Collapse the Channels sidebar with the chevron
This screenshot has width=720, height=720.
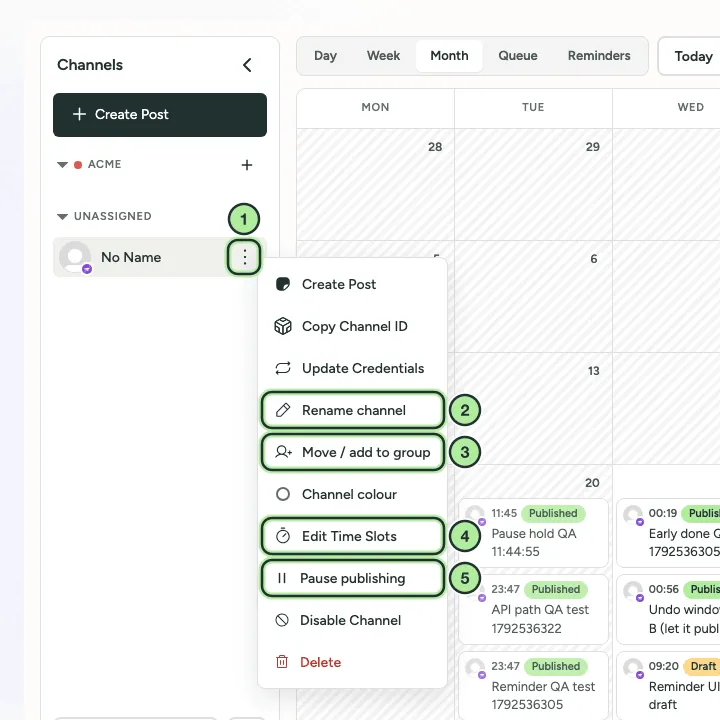[x=247, y=65]
